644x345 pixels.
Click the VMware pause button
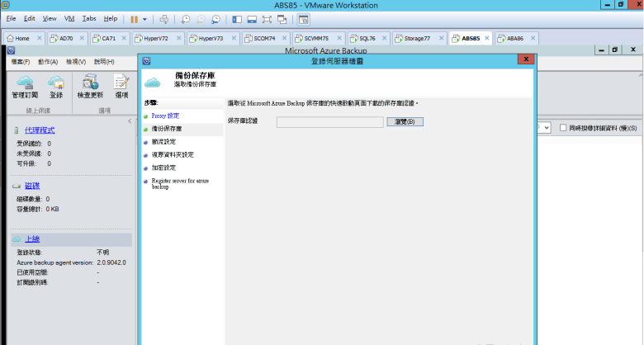point(134,18)
